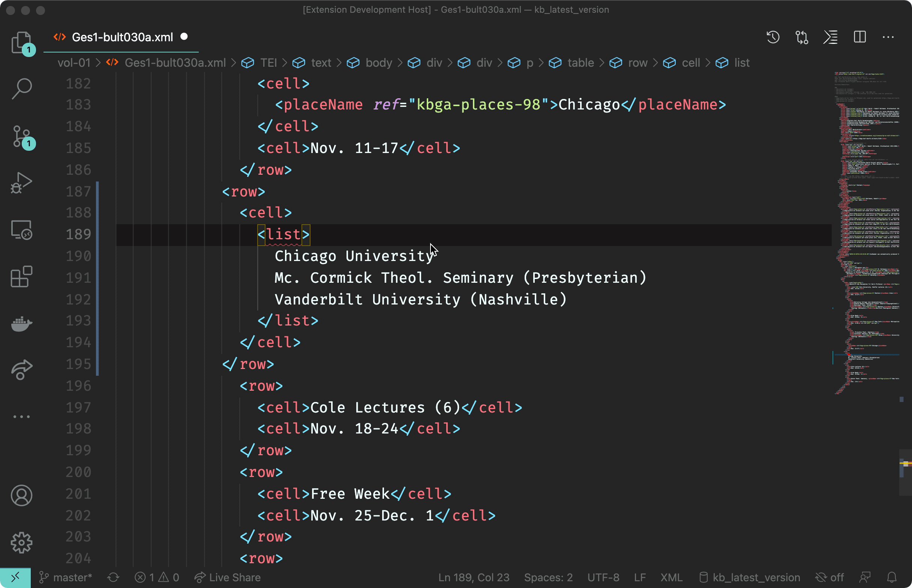The image size is (912, 588).
Task: Click the XML language mode indicator
Action: click(x=671, y=577)
